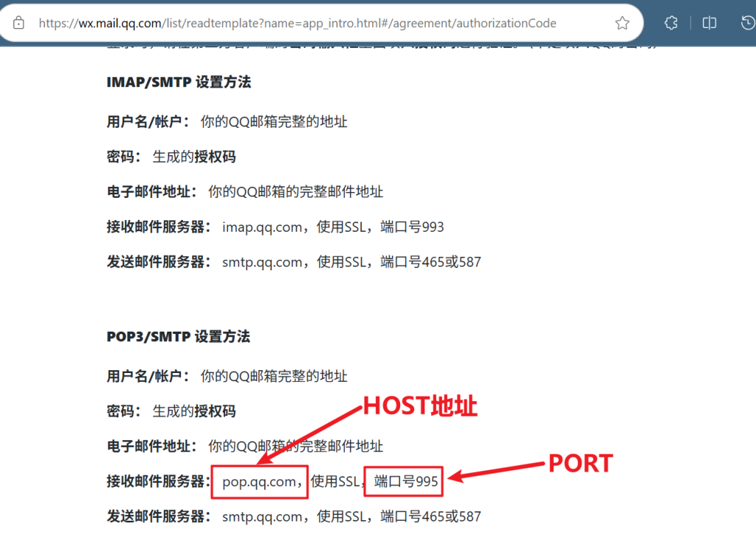This screenshot has height=554, width=756.
Task: Click 接收邮件服务器 label in POP3 section
Action: point(156,482)
